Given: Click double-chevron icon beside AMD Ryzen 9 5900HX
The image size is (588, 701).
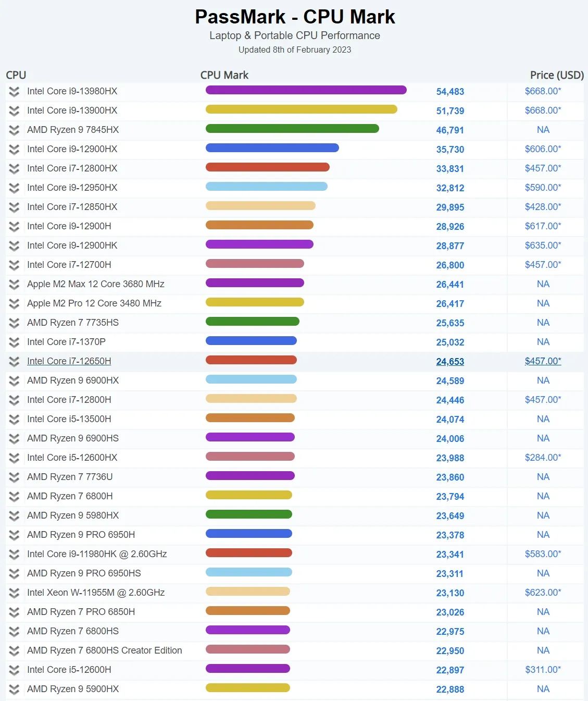Looking at the screenshot, I should pyautogui.click(x=14, y=690).
